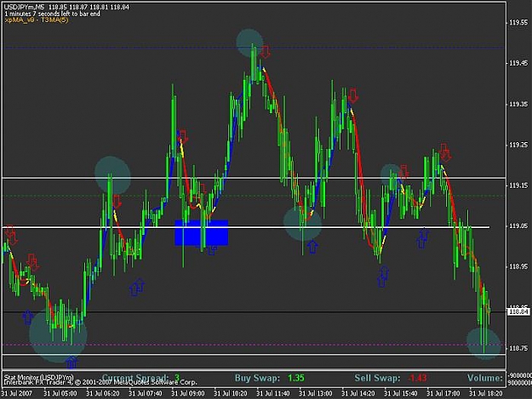Click the Buy Swap value 1.35

(x=296, y=378)
